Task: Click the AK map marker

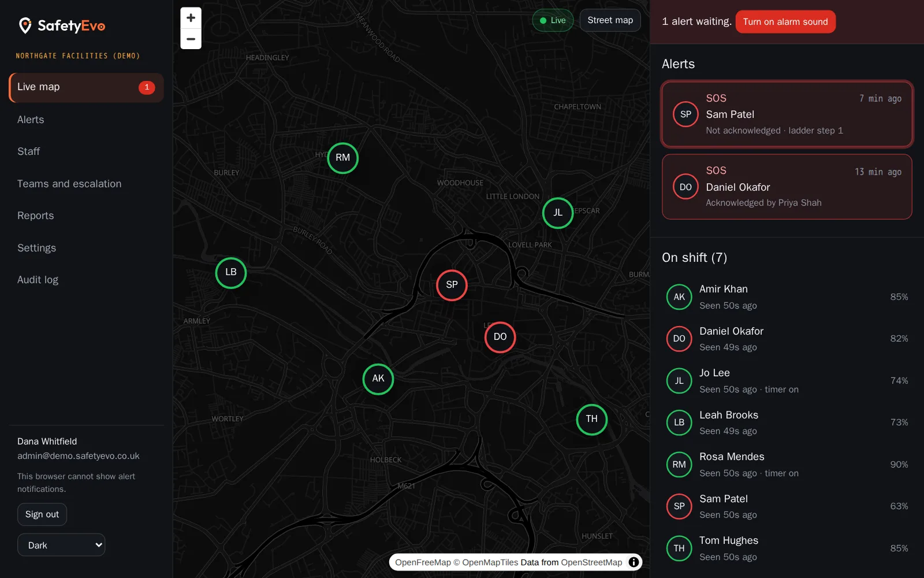Action: 378,379
